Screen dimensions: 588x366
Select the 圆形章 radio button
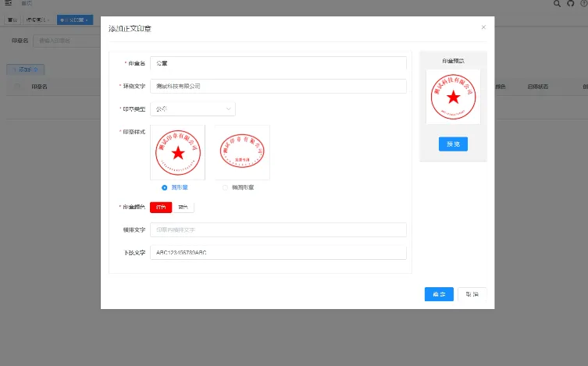click(x=164, y=188)
